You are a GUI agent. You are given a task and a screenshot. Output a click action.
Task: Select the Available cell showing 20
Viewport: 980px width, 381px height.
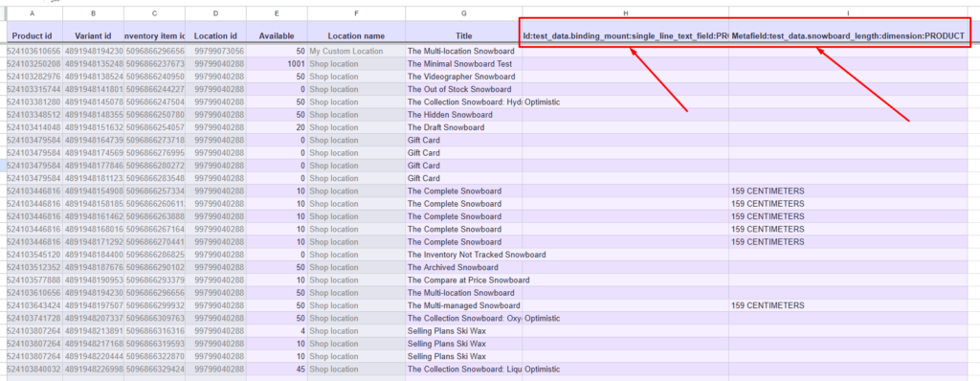[x=277, y=127]
